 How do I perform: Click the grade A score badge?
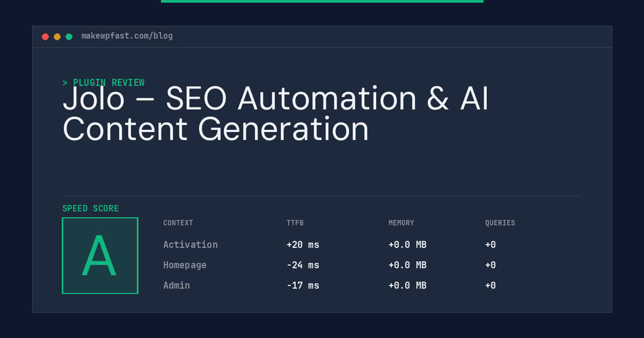click(100, 255)
